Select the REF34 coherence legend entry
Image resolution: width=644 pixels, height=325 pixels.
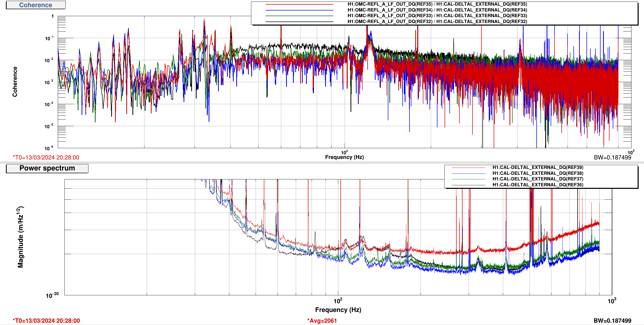click(x=437, y=10)
